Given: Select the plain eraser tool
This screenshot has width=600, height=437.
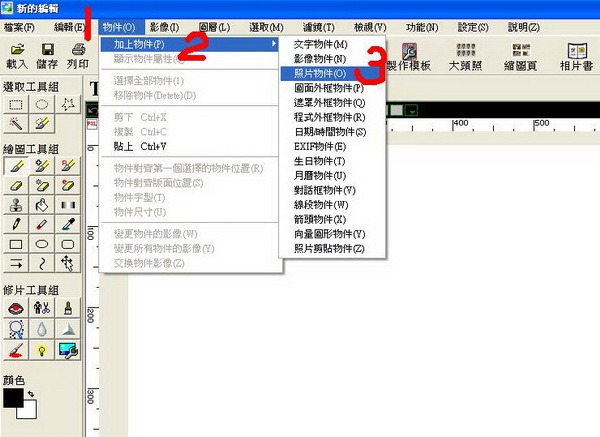Looking at the screenshot, I should 16,186.
